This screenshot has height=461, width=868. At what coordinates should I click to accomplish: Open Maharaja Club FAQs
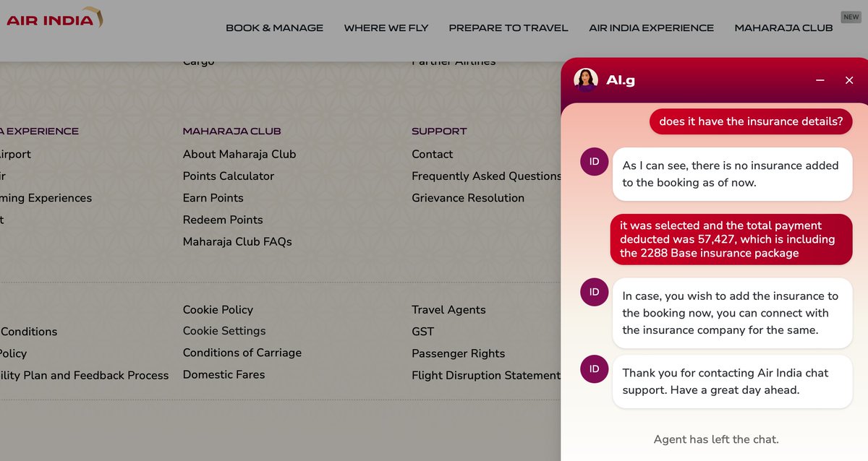237,242
